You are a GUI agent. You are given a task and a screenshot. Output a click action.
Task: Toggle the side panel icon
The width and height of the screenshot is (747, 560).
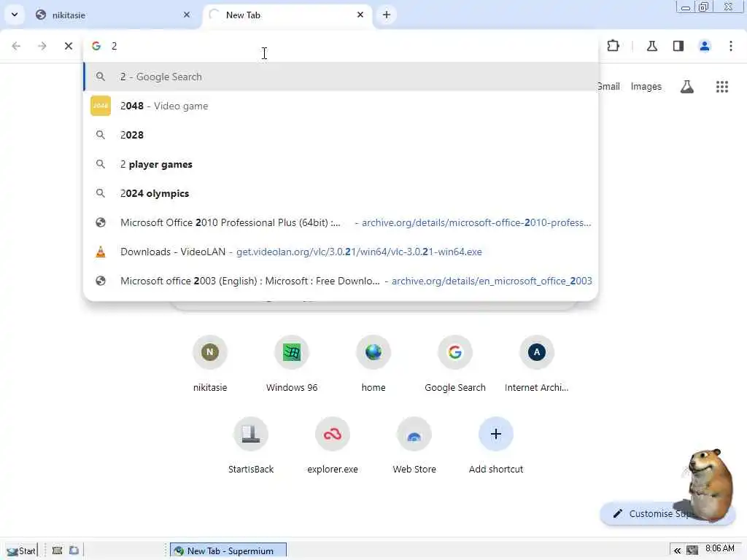678,46
